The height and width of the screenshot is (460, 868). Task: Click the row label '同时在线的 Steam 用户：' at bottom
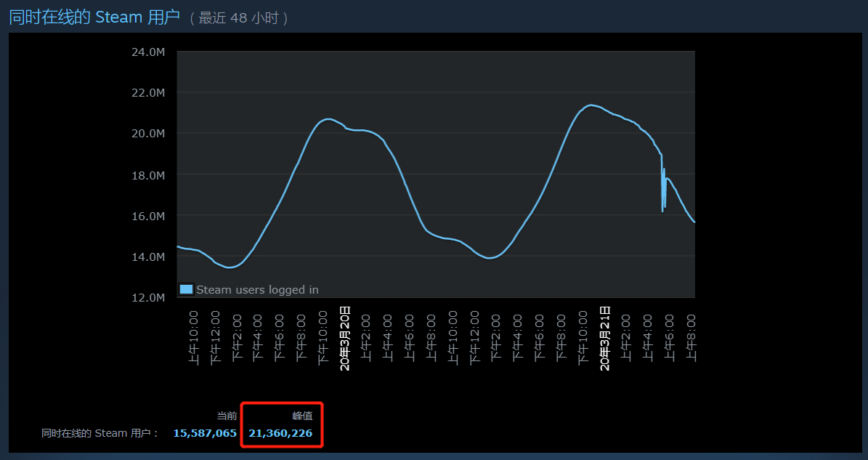pyautogui.click(x=101, y=433)
